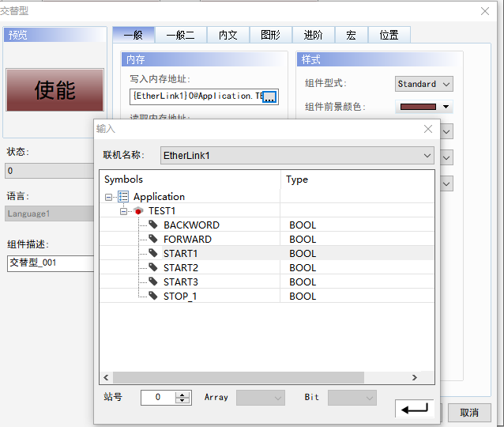
Task: Click the 使能 preview button
Action: point(55,90)
